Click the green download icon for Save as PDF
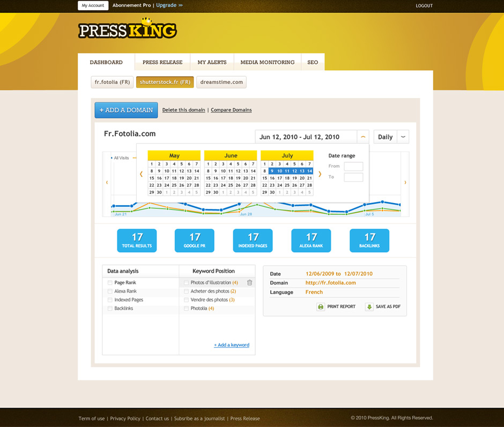 coord(369,307)
